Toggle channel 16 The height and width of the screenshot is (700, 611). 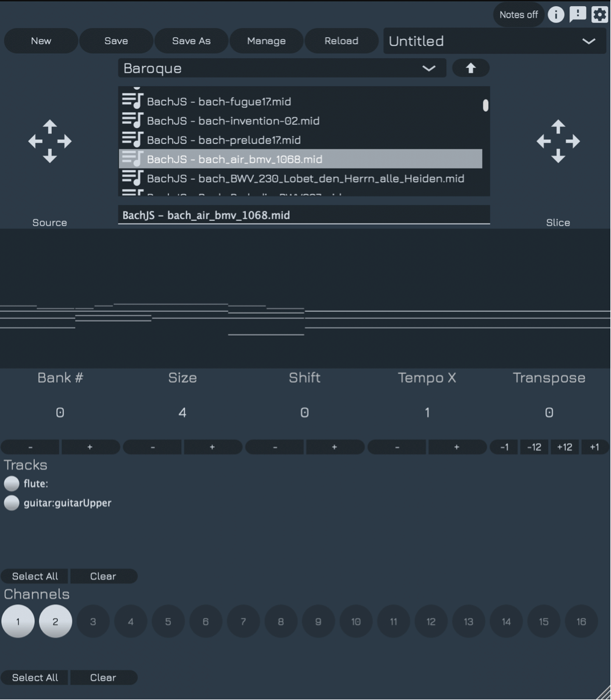[581, 621]
